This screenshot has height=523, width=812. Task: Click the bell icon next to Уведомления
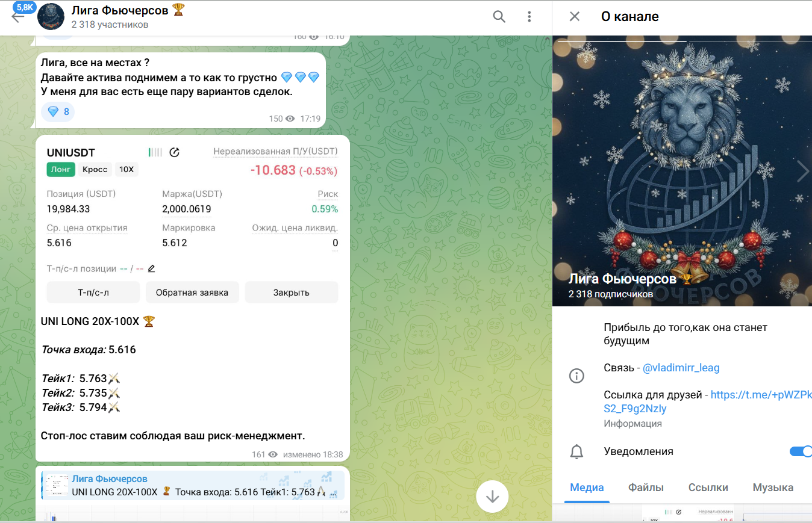coord(576,451)
